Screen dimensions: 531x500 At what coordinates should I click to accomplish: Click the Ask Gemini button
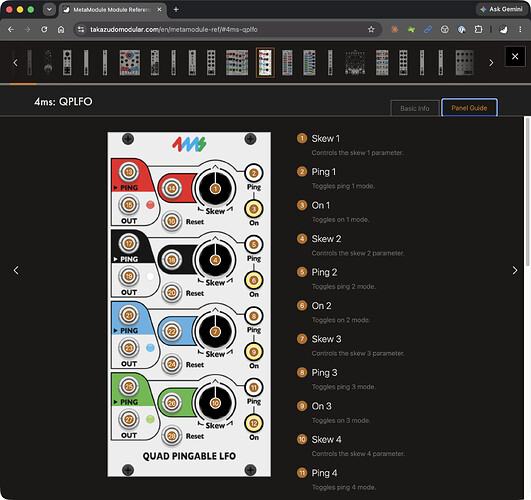click(x=502, y=9)
